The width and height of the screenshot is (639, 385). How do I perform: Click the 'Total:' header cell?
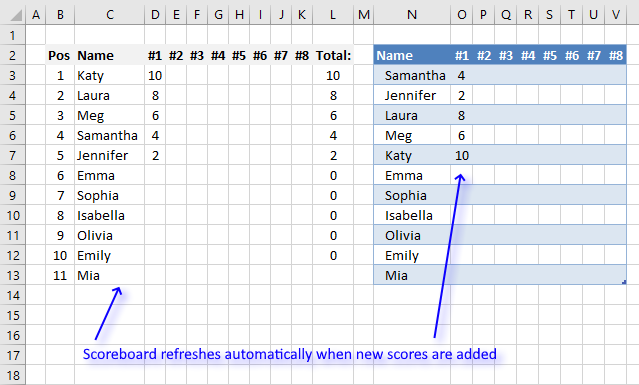click(333, 55)
